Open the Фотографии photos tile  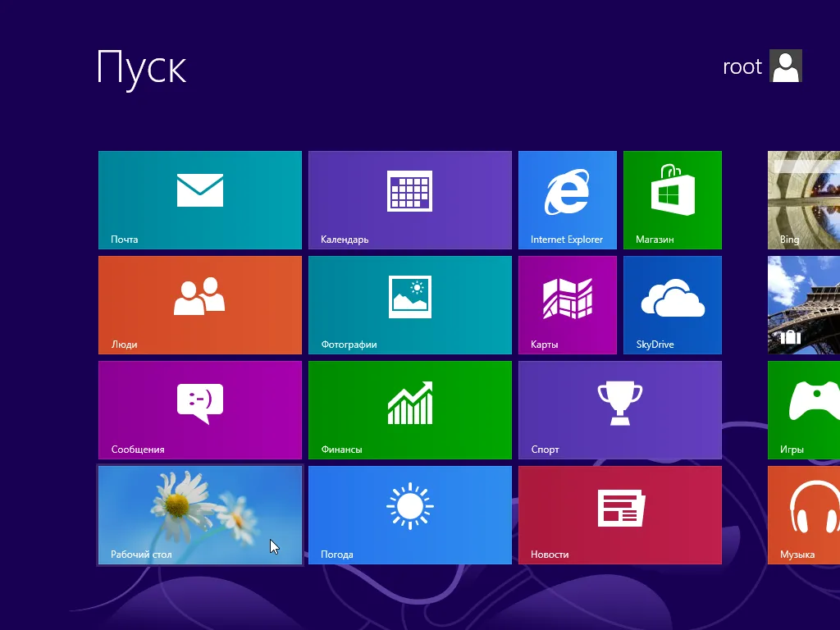[x=410, y=305]
